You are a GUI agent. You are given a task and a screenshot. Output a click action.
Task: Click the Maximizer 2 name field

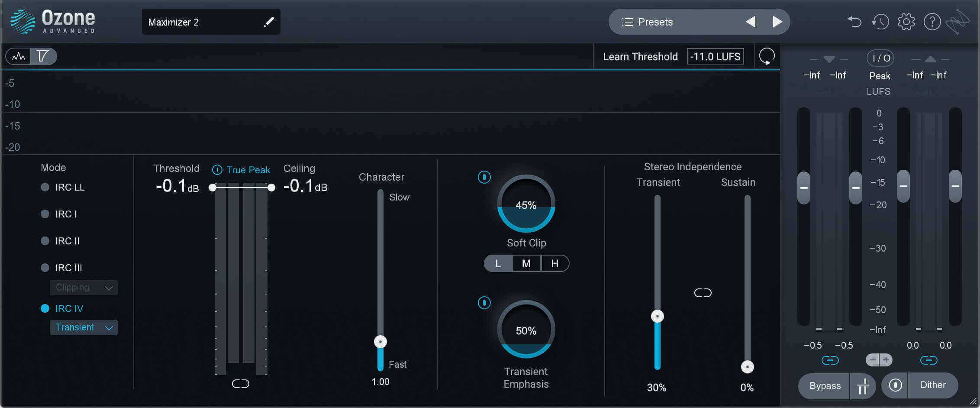(x=211, y=22)
